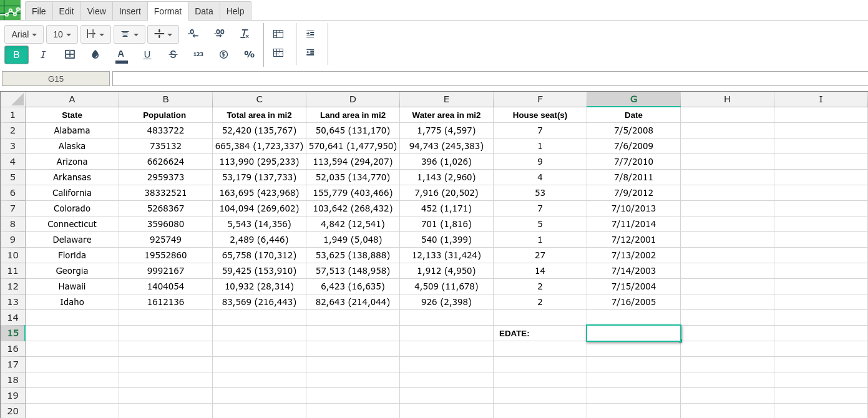
Task: Open the cell borders tool
Action: 70,54
